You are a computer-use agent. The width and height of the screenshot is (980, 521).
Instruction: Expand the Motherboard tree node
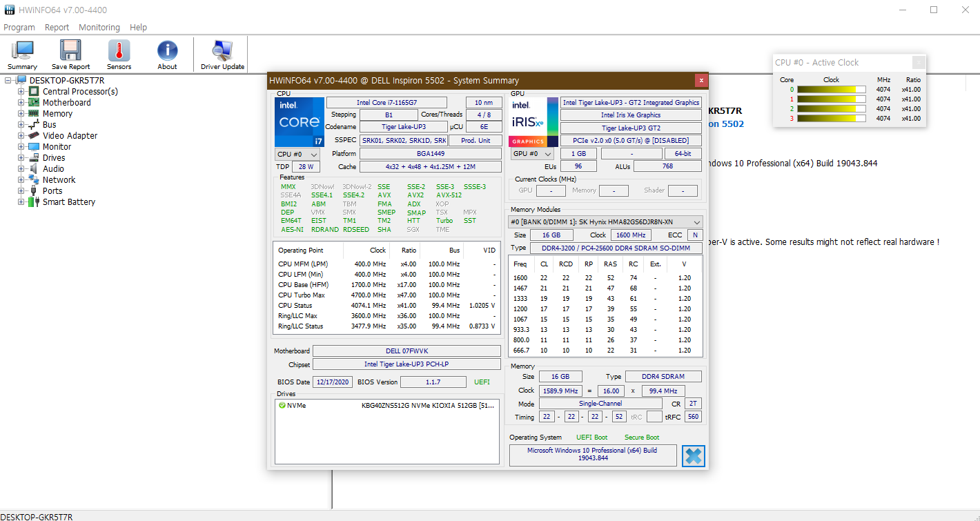21,102
